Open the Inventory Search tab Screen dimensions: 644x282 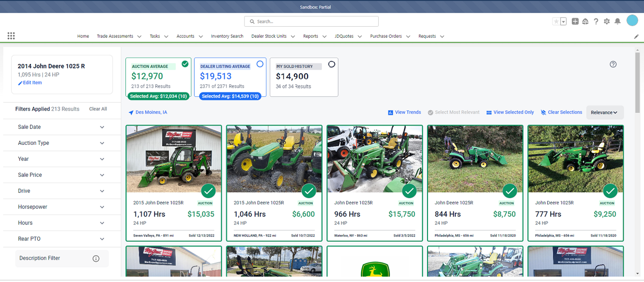(x=227, y=36)
